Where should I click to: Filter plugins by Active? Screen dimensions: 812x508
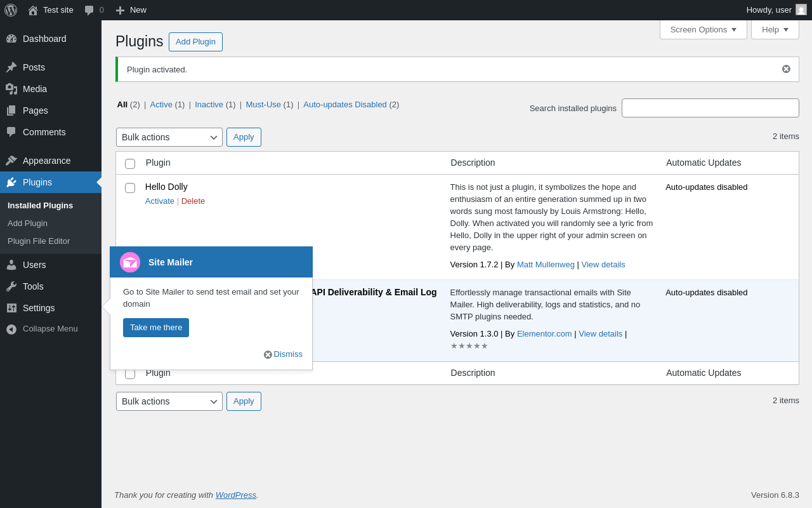pos(161,104)
